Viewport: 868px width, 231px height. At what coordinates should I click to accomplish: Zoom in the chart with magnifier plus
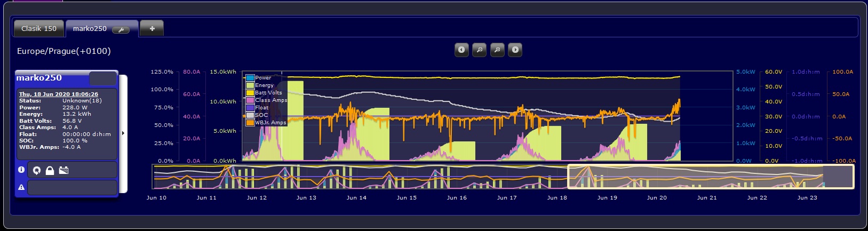(497, 50)
